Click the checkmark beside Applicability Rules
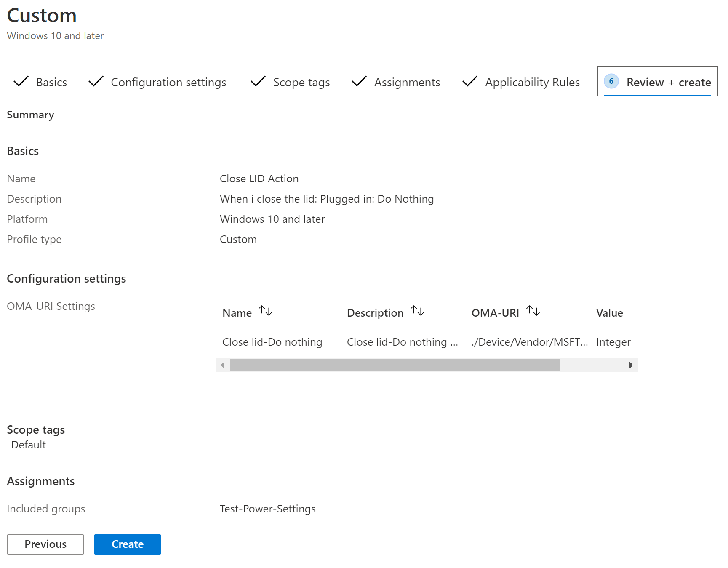The width and height of the screenshot is (728, 568). 469,82
